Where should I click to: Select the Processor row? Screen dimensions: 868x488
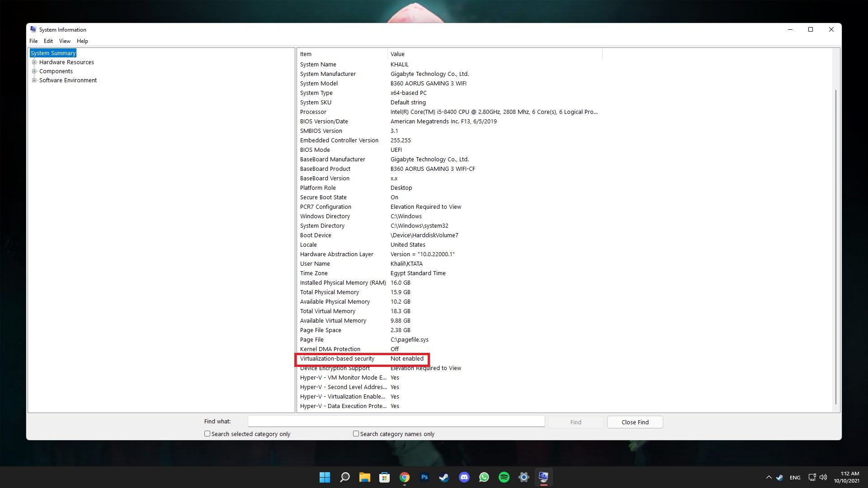[450, 112]
